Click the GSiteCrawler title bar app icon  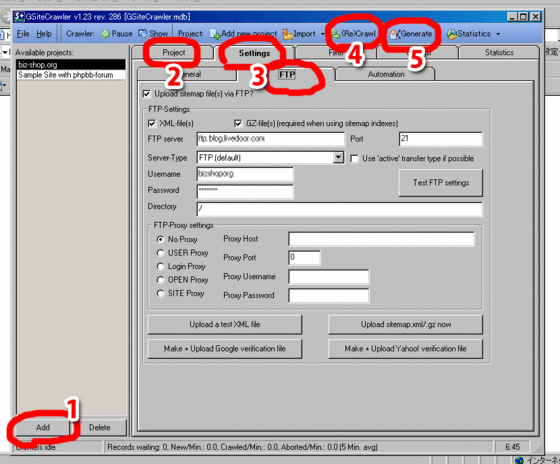coord(19,16)
